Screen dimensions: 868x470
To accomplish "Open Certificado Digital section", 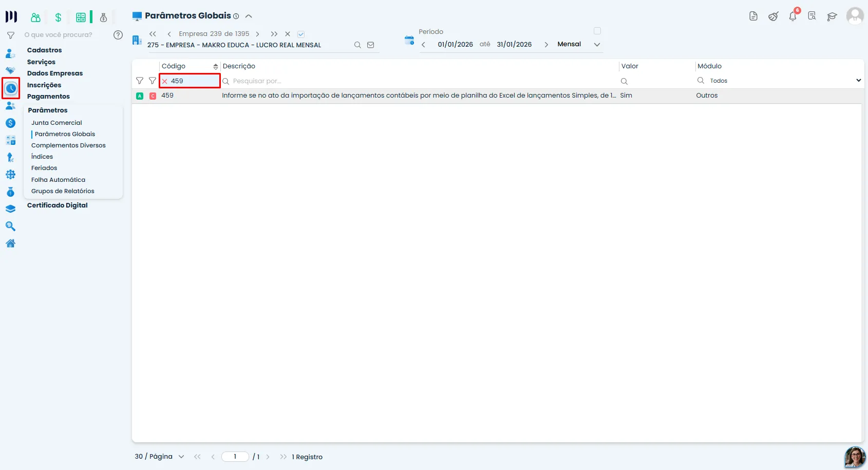I will click(58, 205).
